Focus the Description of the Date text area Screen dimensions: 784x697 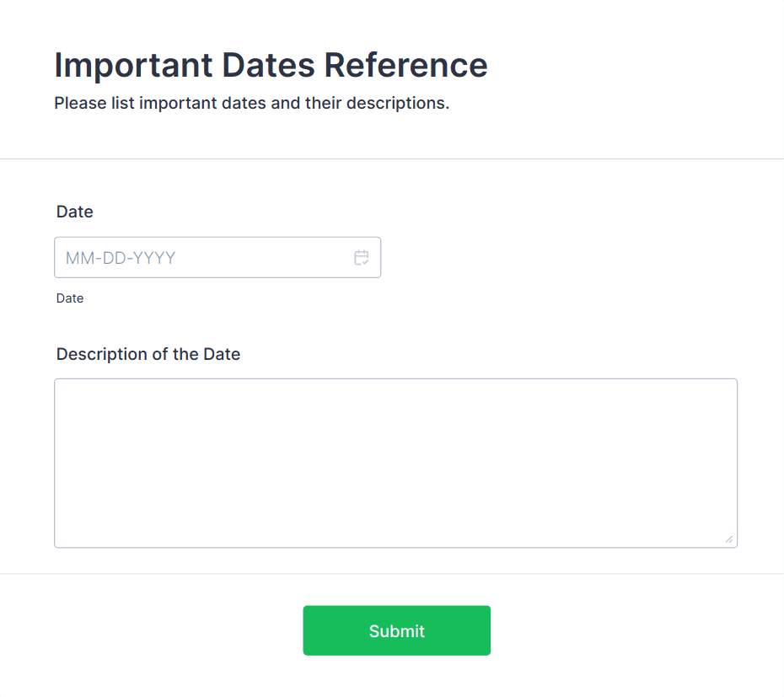pyautogui.click(x=395, y=463)
